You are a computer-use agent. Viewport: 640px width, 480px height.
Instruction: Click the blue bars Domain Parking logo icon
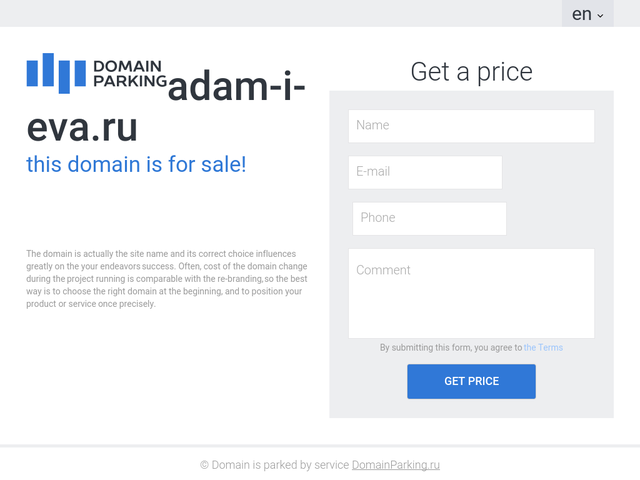pos(56,72)
